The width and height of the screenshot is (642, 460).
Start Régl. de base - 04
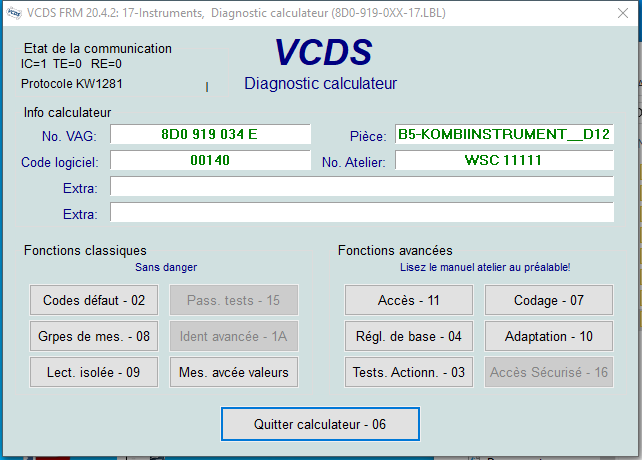[x=409, y=336]
